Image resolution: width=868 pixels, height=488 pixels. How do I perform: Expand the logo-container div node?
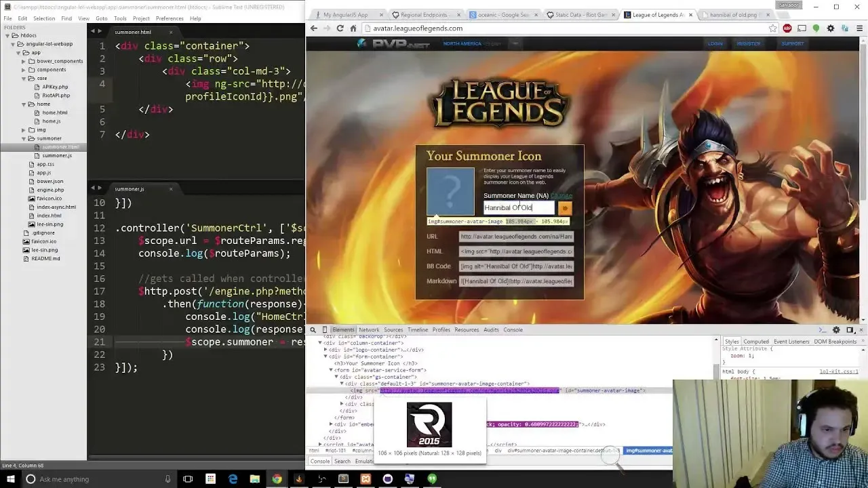coord(326,350)
